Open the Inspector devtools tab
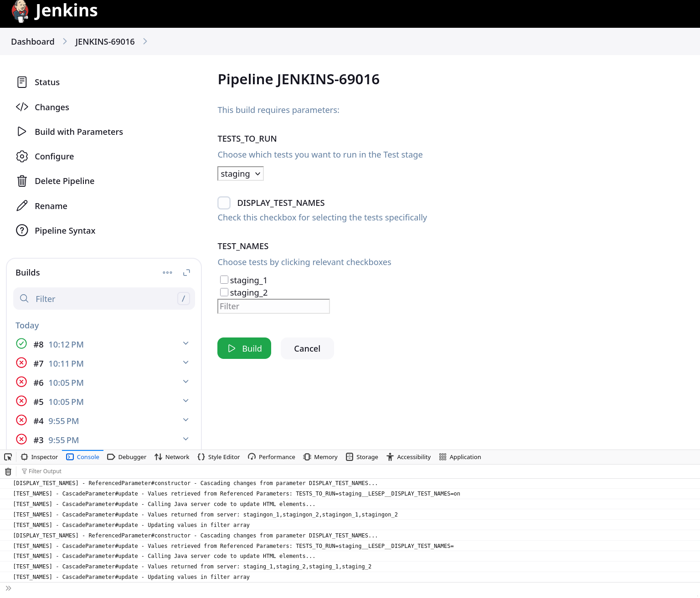Screen dimensions: 700x598 [40, 457]
